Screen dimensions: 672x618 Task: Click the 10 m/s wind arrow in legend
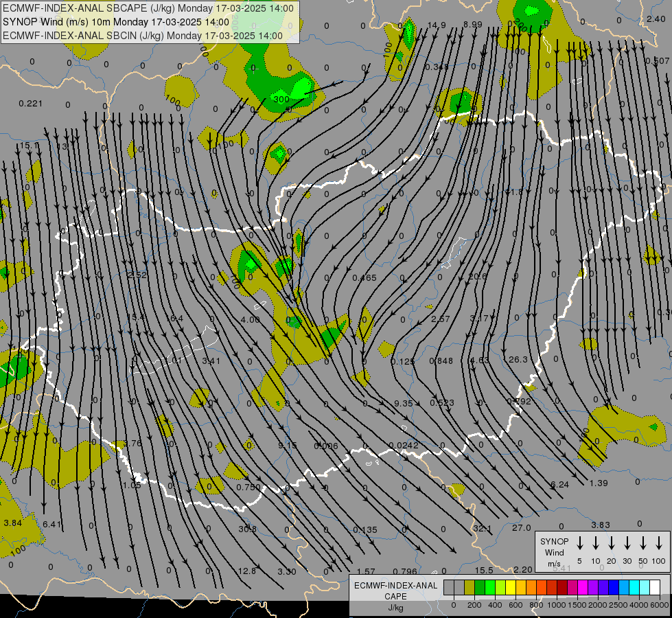[595, 543]
